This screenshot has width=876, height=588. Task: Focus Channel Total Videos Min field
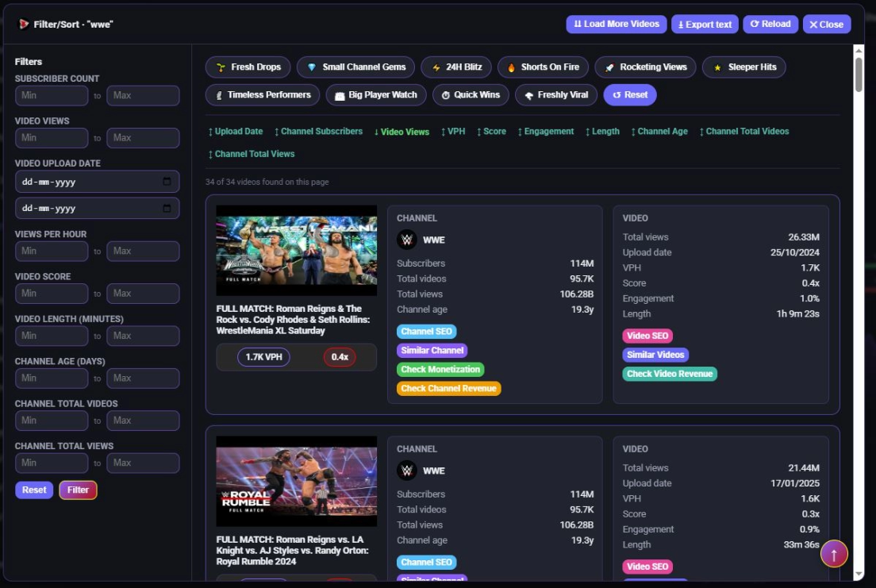52,421
